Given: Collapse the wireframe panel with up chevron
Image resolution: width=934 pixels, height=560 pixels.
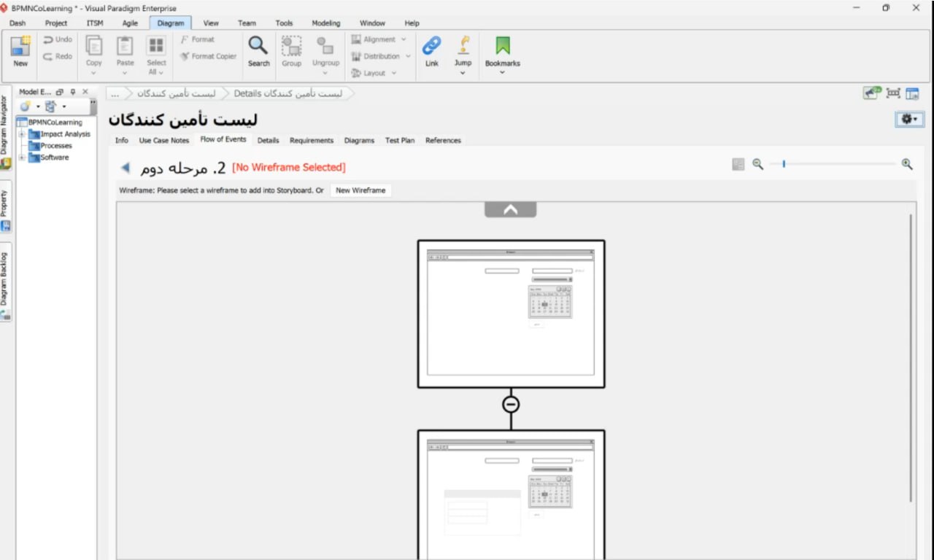Looking at the screenshot, I should 511,210.
